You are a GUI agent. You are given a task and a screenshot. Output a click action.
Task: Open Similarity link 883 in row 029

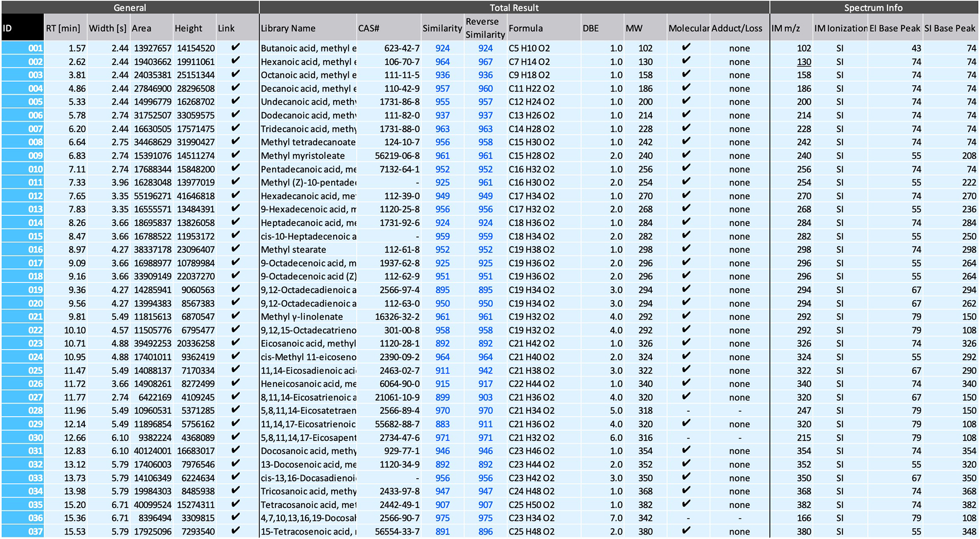click(442, 424)
